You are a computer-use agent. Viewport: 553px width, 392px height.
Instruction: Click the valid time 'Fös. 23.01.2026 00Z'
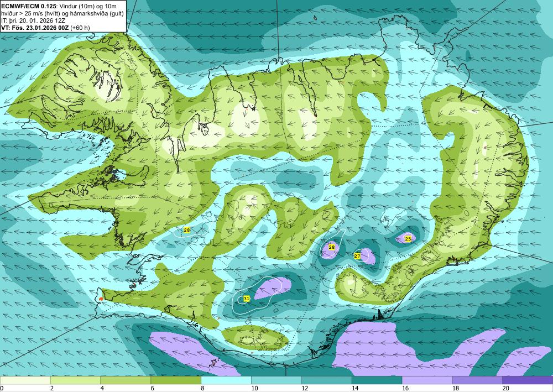[x=40, y=28]
